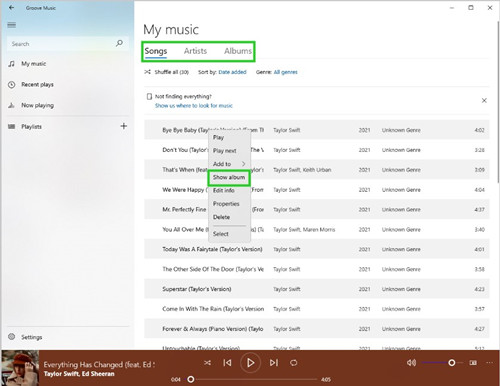The height and width of the screenshot is (386, 500).
Task: Open the Genre All genres dropdown
Action: [285, 72]
